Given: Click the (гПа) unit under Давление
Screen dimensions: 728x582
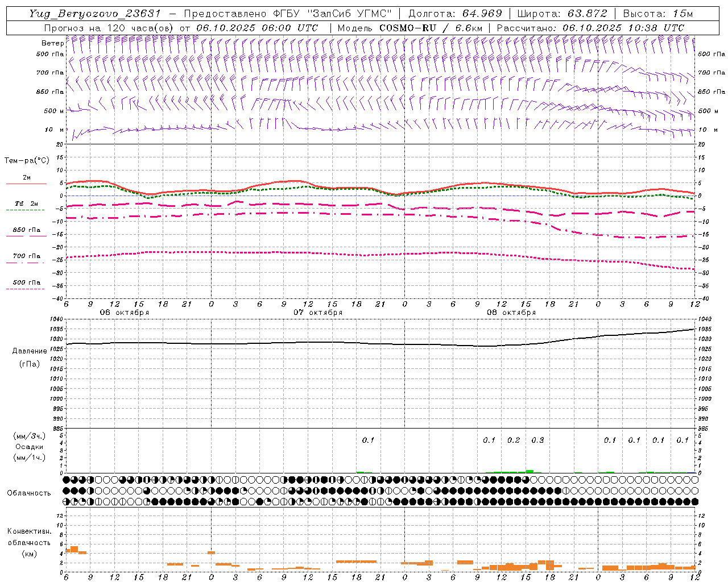Looking at the screenshot, I should tap(30, 364).
